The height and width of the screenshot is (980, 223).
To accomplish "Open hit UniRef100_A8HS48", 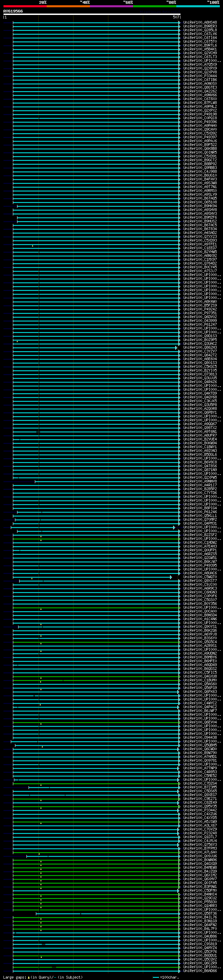I will click(x=200, y=23).
